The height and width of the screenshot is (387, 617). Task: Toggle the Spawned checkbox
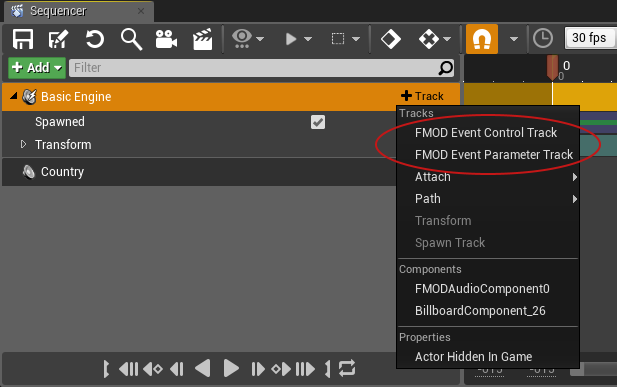[318, 122]
